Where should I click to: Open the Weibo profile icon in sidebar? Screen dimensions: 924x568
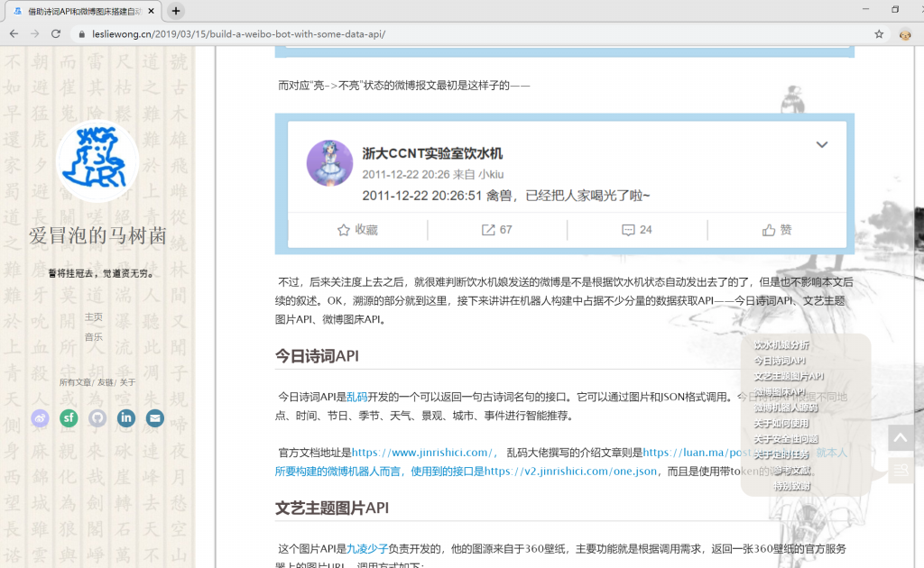(x=40, y=418)
